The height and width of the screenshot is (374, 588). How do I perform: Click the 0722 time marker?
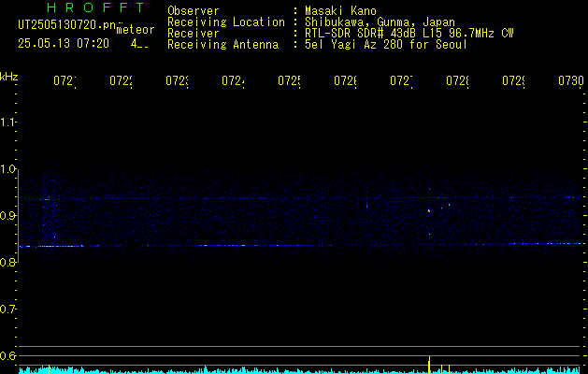click(121, 80)
